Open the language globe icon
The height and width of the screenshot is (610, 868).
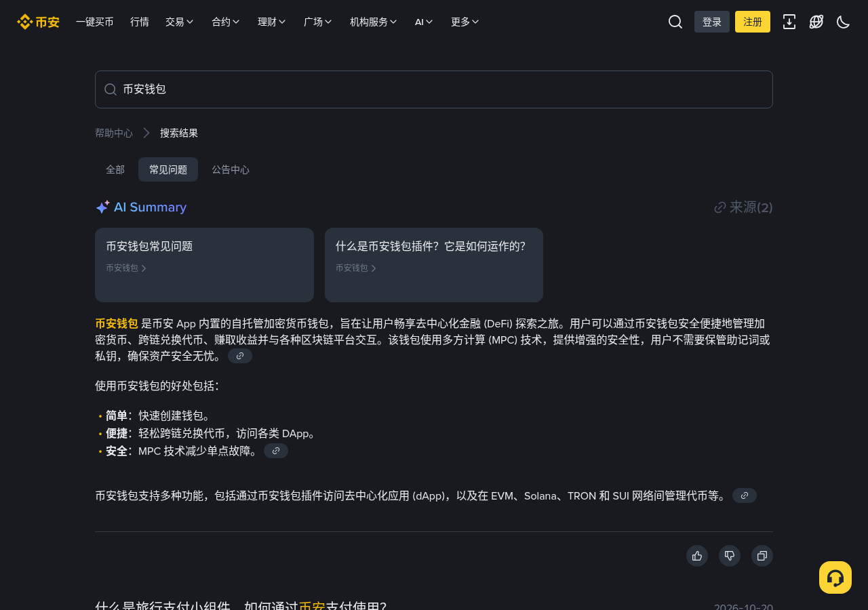(x=816, y=22)
